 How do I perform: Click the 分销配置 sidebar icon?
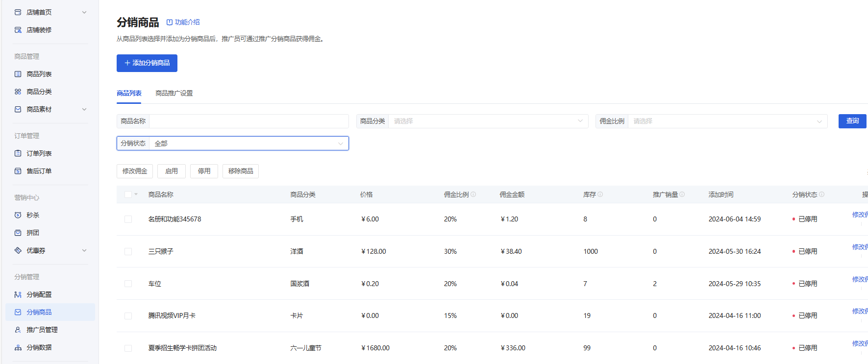tap(18, 294)
